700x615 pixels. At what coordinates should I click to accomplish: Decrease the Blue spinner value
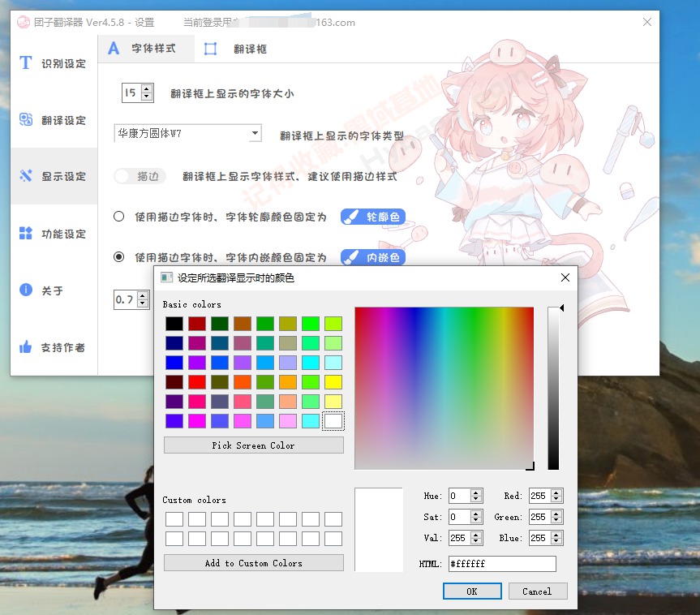[556, 542]
